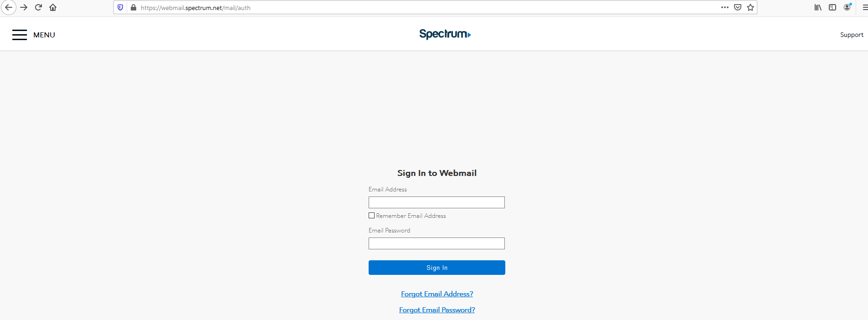Viewport: 868px width, 320px height.
Task: Bookmark this page with the star icon
Action: tap(750, 7)
